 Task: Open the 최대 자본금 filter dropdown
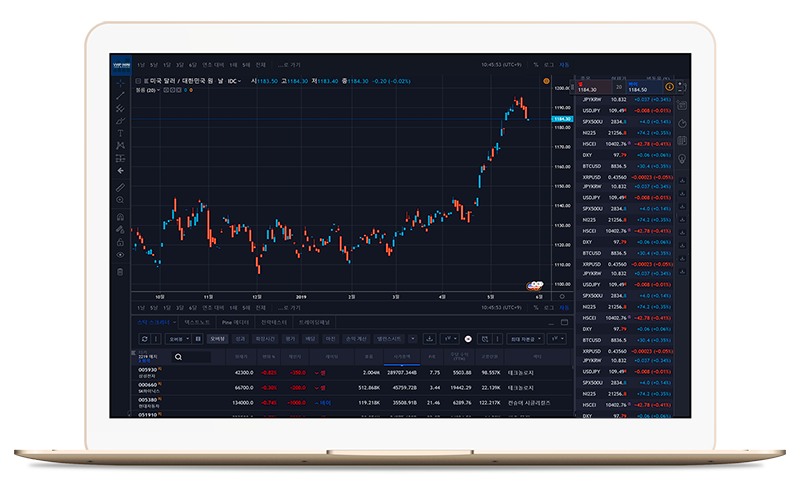525,339
